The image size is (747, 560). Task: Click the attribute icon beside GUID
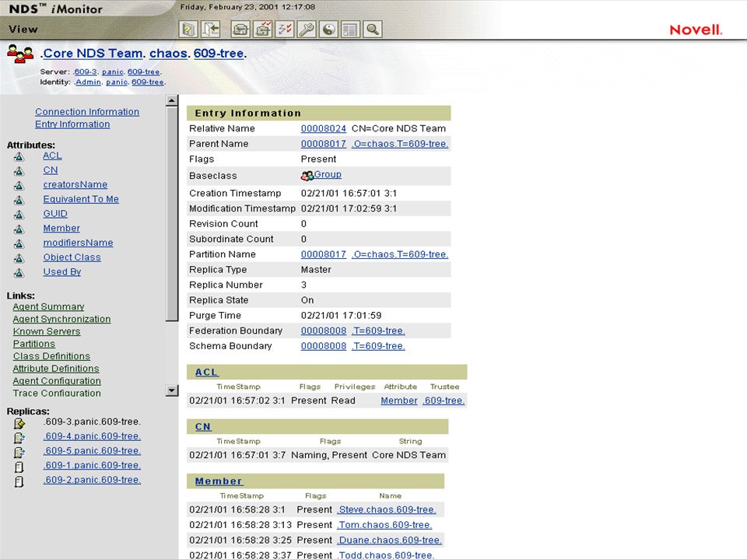click(19, 215)
